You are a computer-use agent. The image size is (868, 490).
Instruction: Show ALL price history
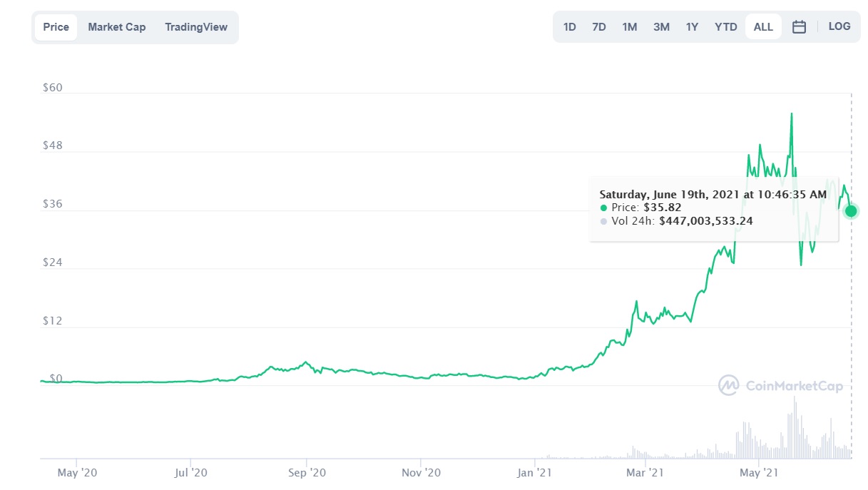763,27
